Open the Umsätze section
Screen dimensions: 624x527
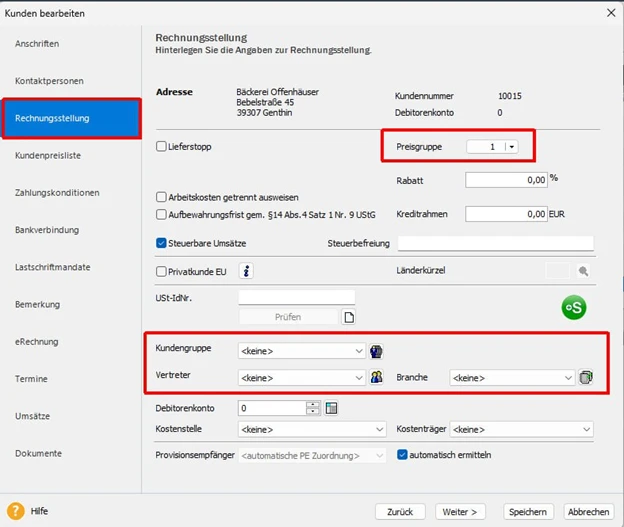33,416
